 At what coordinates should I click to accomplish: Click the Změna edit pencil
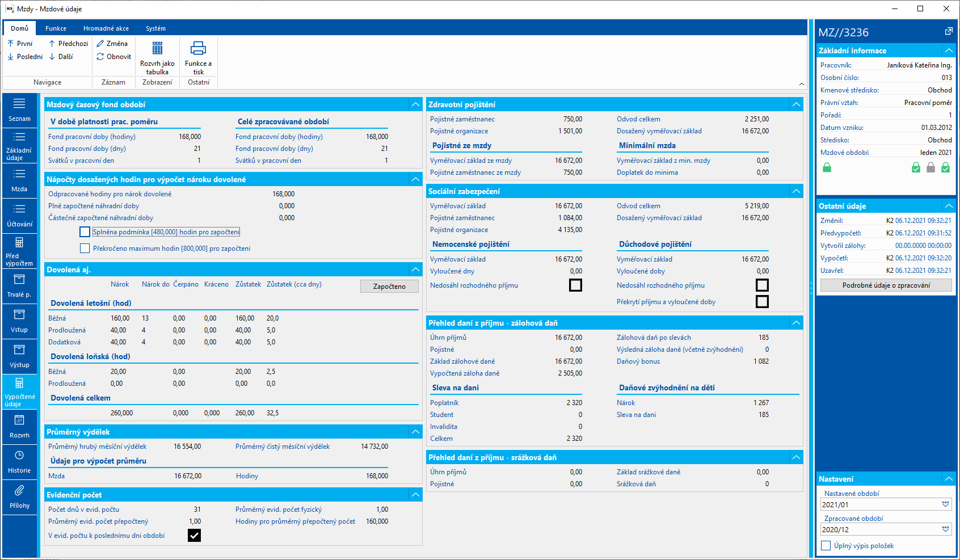click(112, 44)
